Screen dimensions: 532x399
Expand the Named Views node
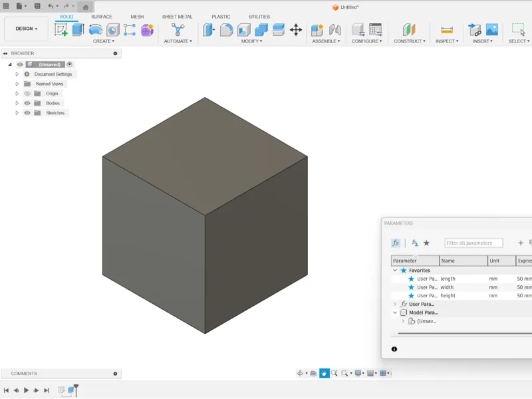17,84
